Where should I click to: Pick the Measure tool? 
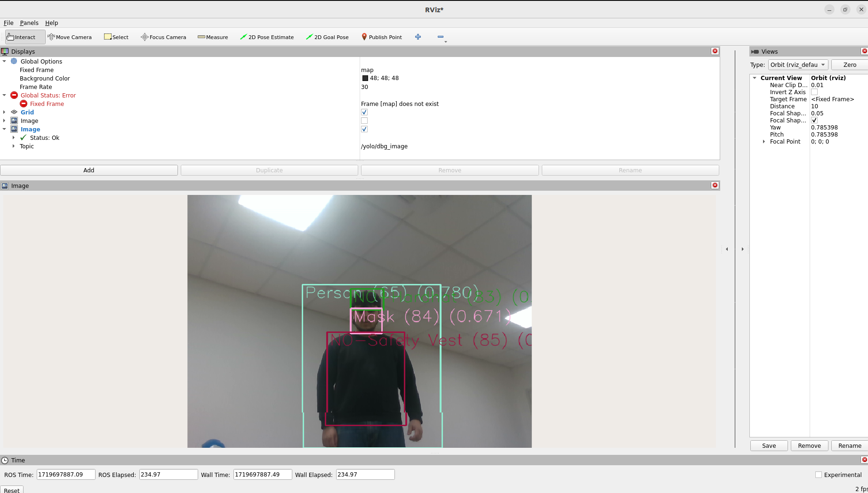click(x=213, y=37)
